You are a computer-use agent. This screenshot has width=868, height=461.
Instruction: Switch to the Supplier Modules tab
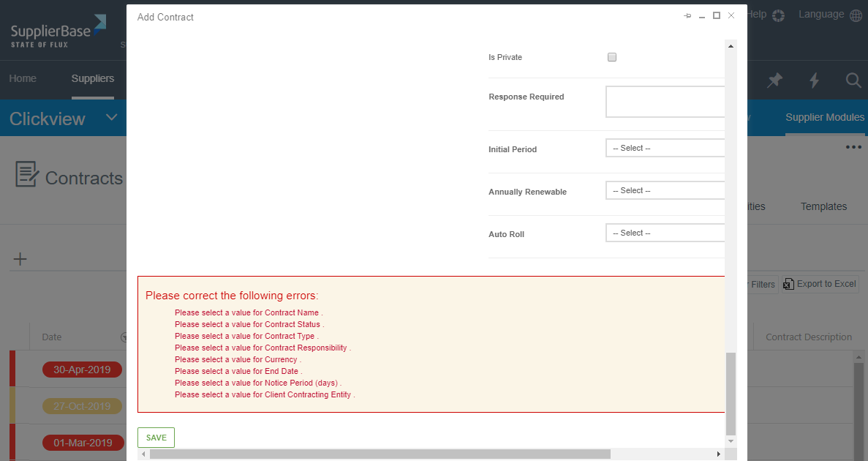tap(824, 118)
